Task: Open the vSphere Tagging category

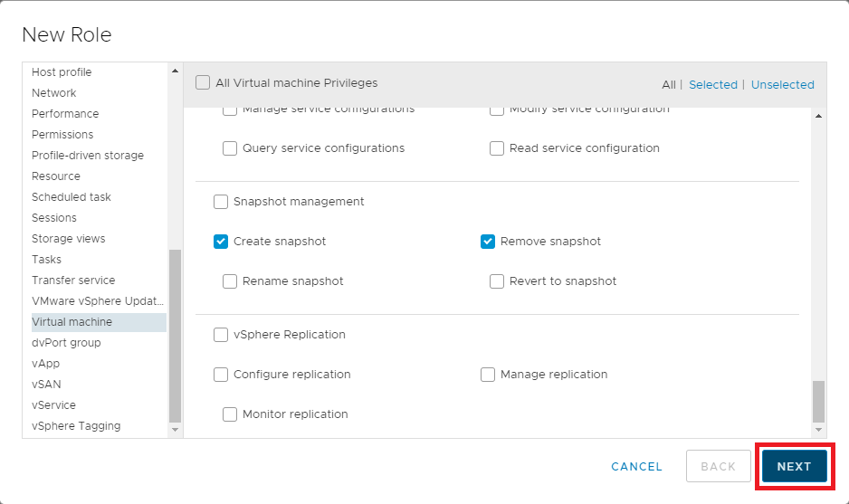Action: 76,426
